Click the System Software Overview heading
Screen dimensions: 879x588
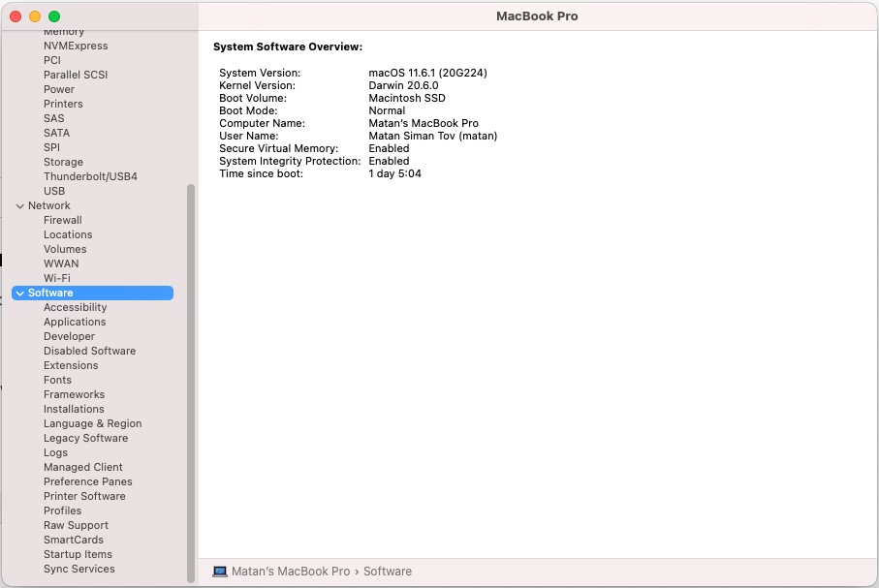(288, 47)
